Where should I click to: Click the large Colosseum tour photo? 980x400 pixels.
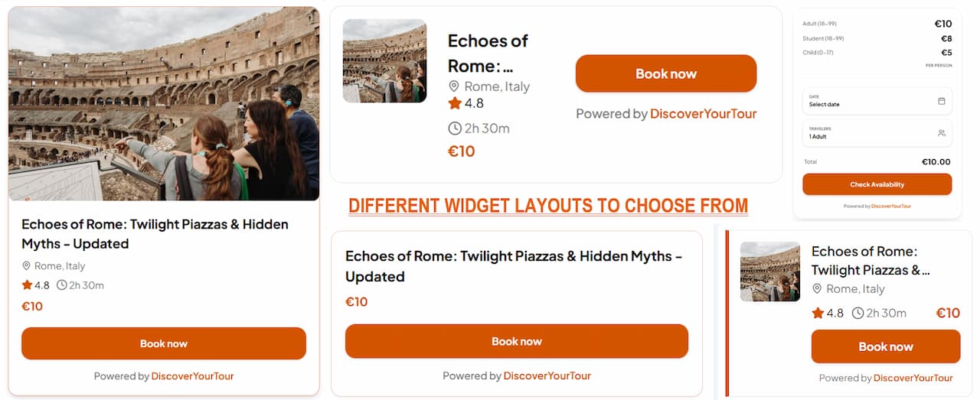[x=164, y=103]
